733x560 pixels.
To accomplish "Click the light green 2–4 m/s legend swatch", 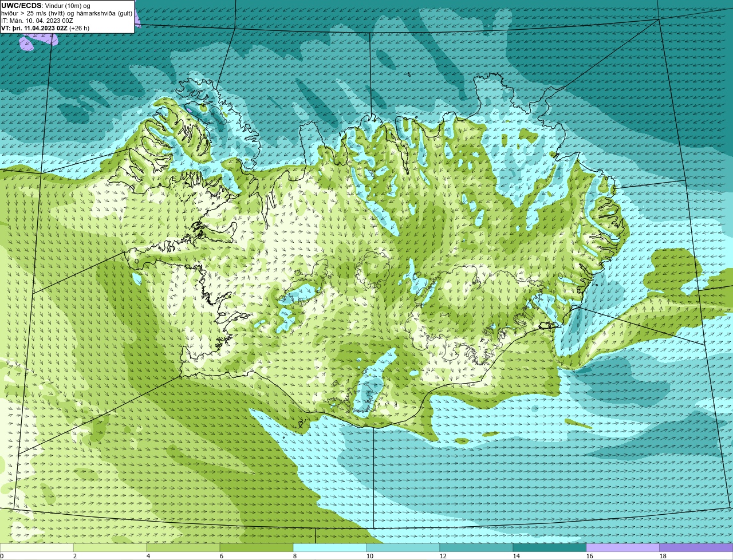I will point(110,547).
